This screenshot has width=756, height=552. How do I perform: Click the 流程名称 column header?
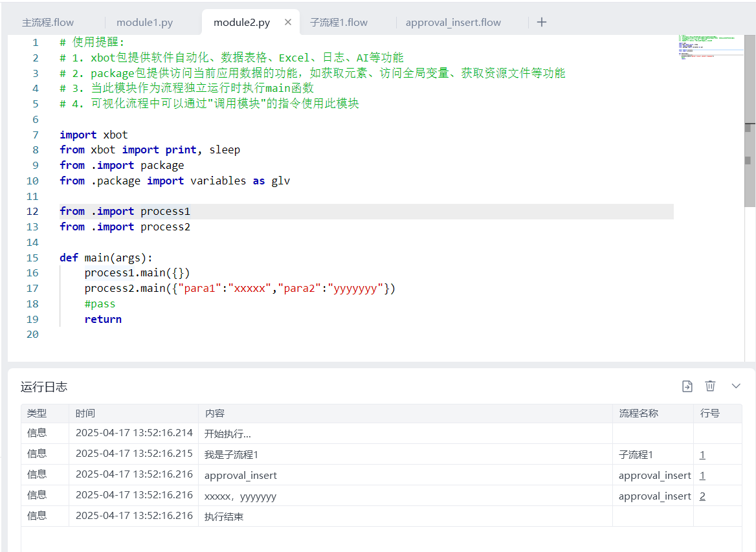click(x=638, y=414)
